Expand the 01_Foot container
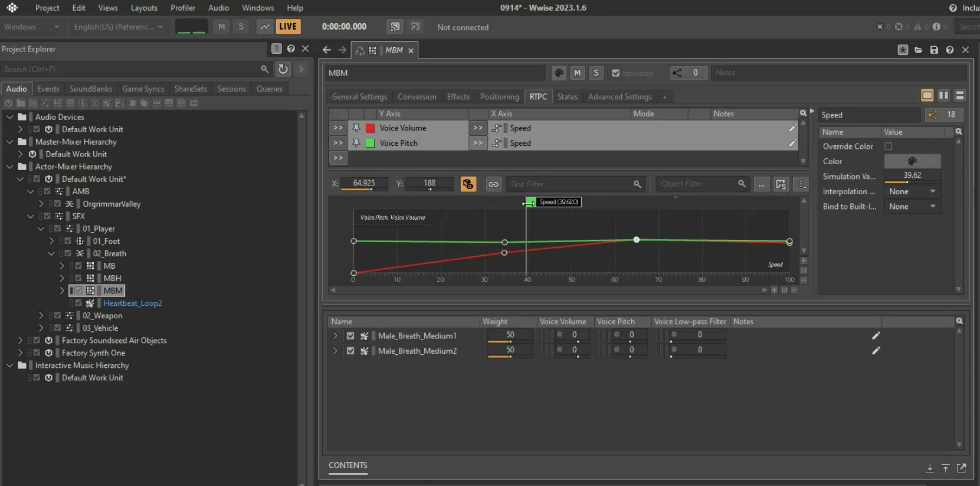The image size is (980, 486). click(x=51, y=241)
